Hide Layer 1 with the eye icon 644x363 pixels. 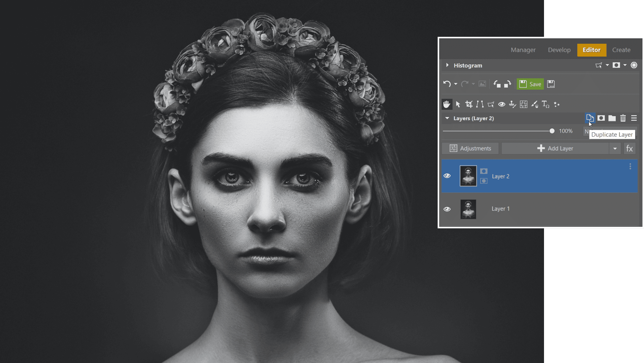[x=447, y=209]
